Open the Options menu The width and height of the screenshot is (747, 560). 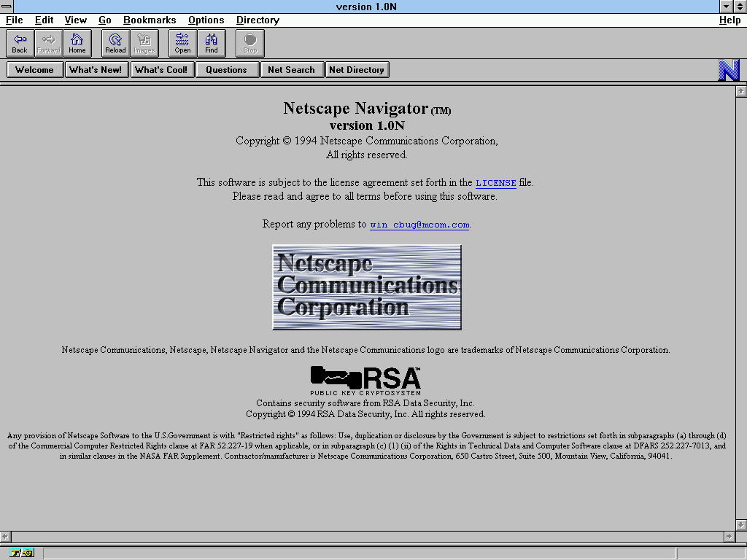click(206, 20)
